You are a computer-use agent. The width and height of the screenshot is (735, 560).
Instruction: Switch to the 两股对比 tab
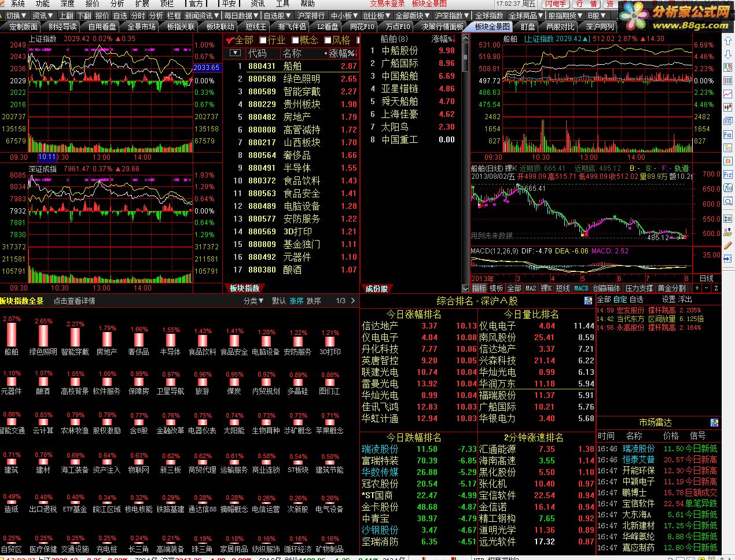560,27
